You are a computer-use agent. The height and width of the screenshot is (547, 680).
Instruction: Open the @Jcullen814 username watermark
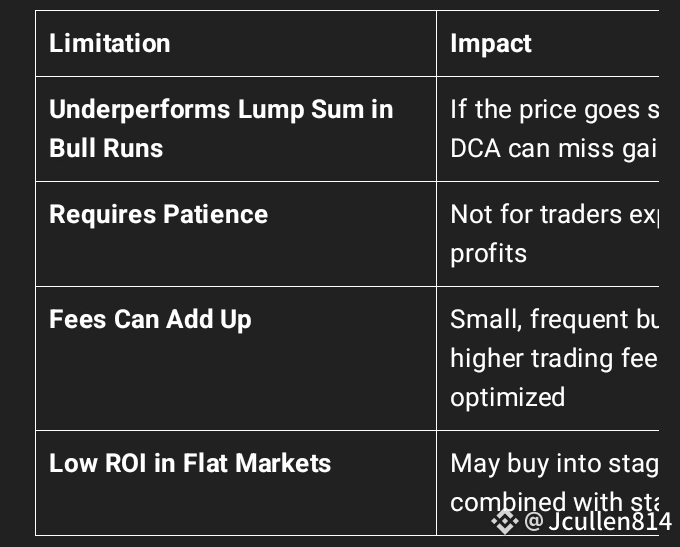[x=598, y=521]
